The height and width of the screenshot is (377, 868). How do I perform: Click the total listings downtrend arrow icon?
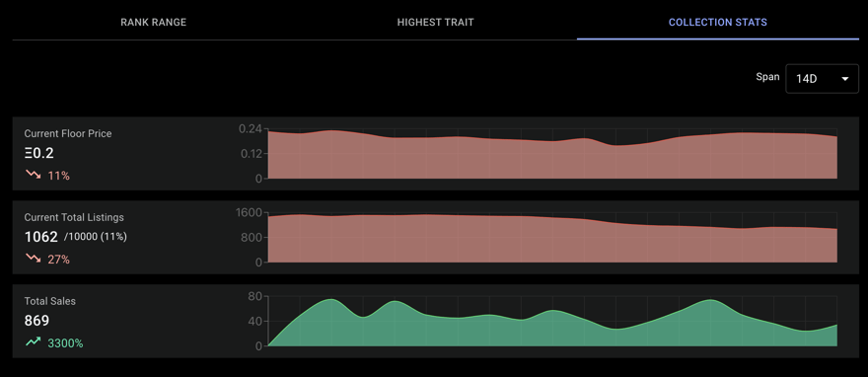coord(34,259)
